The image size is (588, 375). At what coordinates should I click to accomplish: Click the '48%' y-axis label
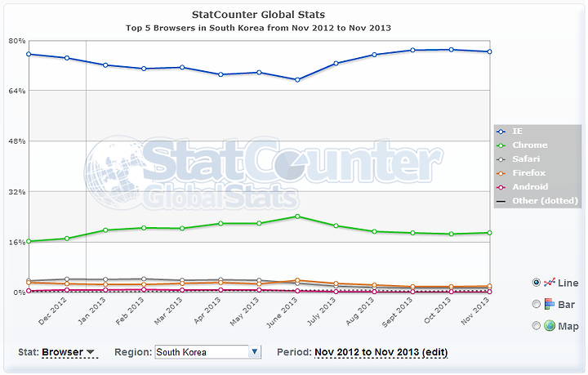click(17, 141)
